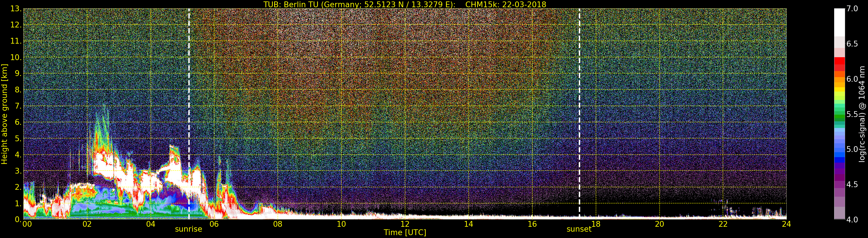
Task: Click the height axis tick '8.'
Action: tap(18, 90)
